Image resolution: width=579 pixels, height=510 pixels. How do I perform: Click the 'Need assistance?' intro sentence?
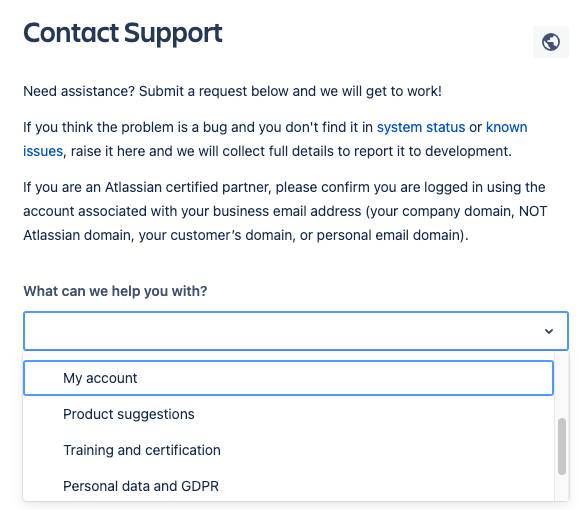coord(232,91)
